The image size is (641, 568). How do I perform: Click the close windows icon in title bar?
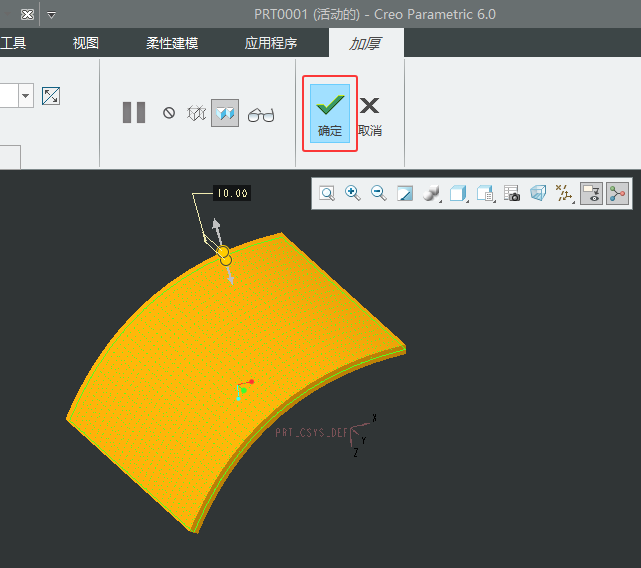tap(27, 15)
